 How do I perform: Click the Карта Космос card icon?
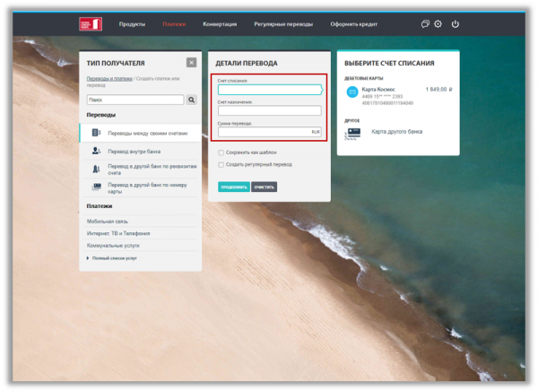pos(352,92)
